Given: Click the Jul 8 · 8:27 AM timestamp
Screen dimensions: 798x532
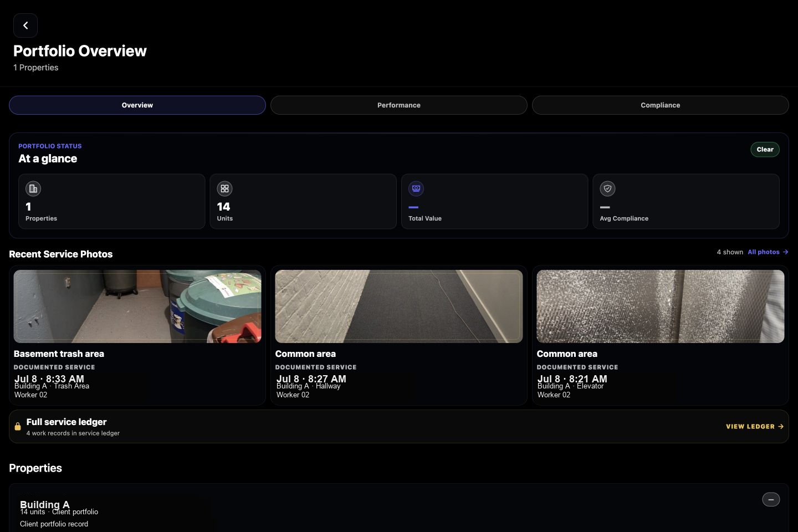Looking at the screenshot, I should coord(311,378).
